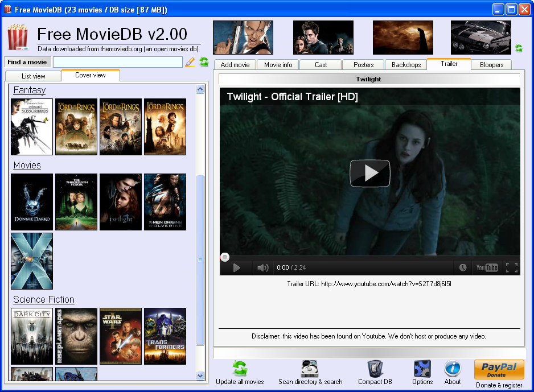This screenshot has height=392, width=534.
Task: Click the cover list scroll up arrow
Action: (x=200, y=89)
